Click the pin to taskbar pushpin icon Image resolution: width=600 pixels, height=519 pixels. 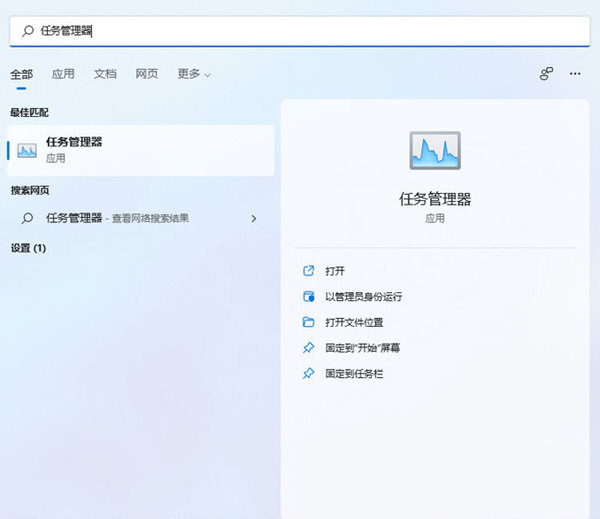[x=308, y=373]
